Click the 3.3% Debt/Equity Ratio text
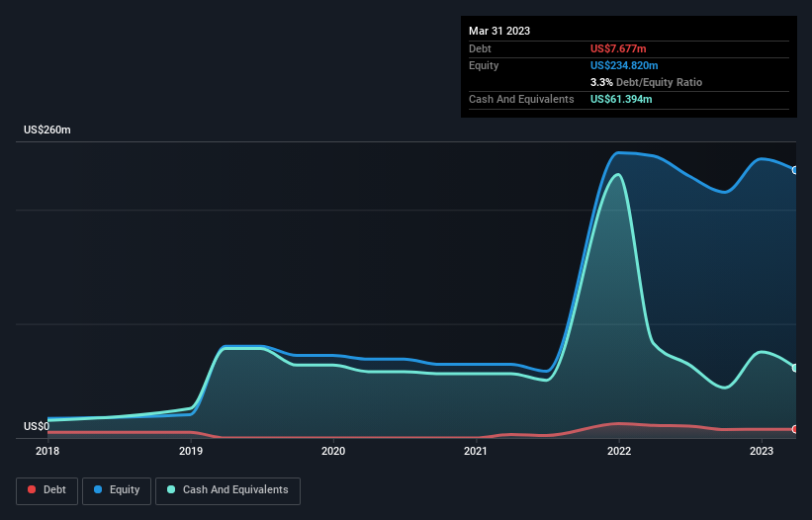This screenshot has height=520, width=812. [x=646, y=82]
